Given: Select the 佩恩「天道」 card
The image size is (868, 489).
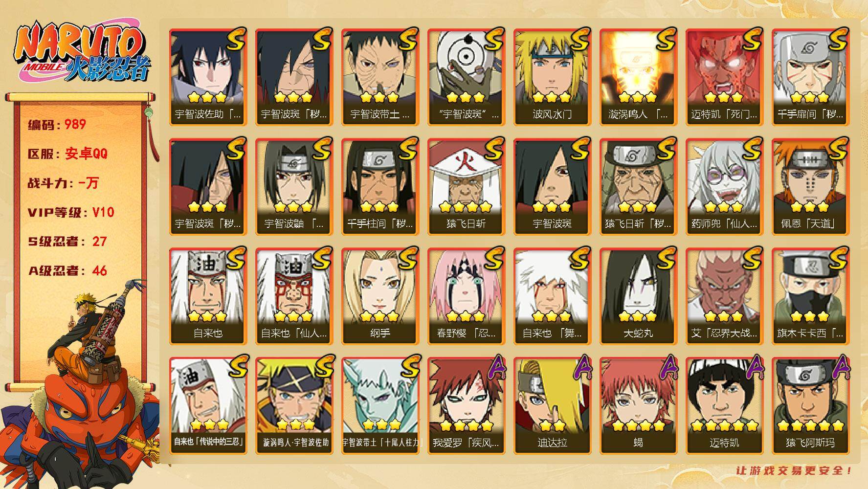Looking at the screenshot, I should tap(810, 186).
